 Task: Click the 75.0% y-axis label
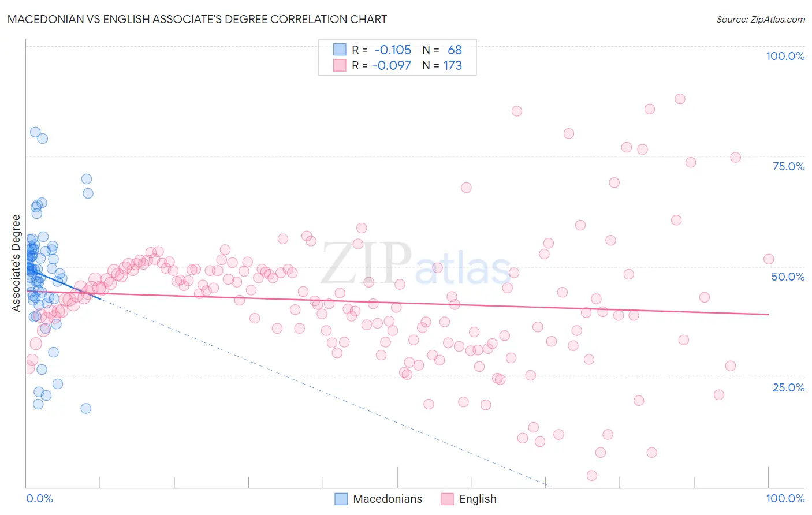[788, 166]
